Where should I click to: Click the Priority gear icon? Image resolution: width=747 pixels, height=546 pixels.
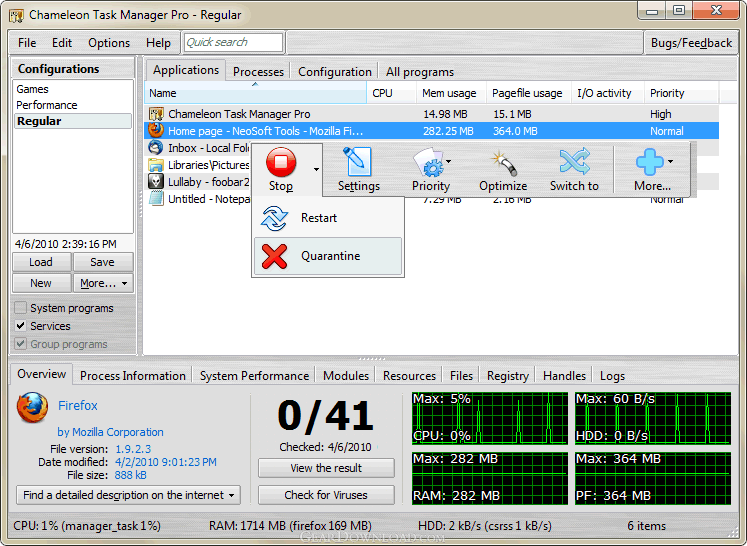pos(430,162)
